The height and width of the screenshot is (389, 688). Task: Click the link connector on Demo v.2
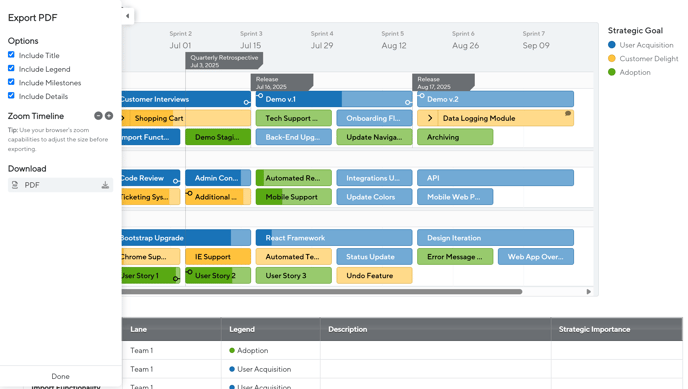pyautogui.click(x=421, y=96)
